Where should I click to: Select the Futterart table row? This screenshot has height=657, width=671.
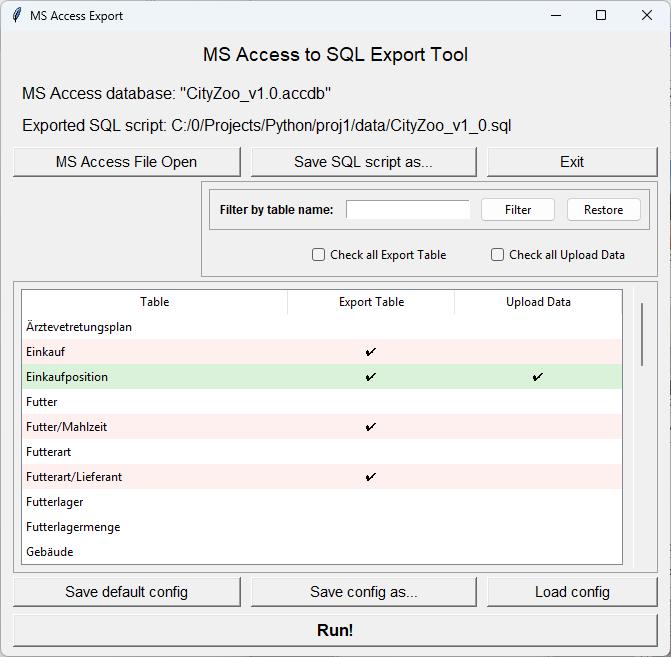point(322,452)
